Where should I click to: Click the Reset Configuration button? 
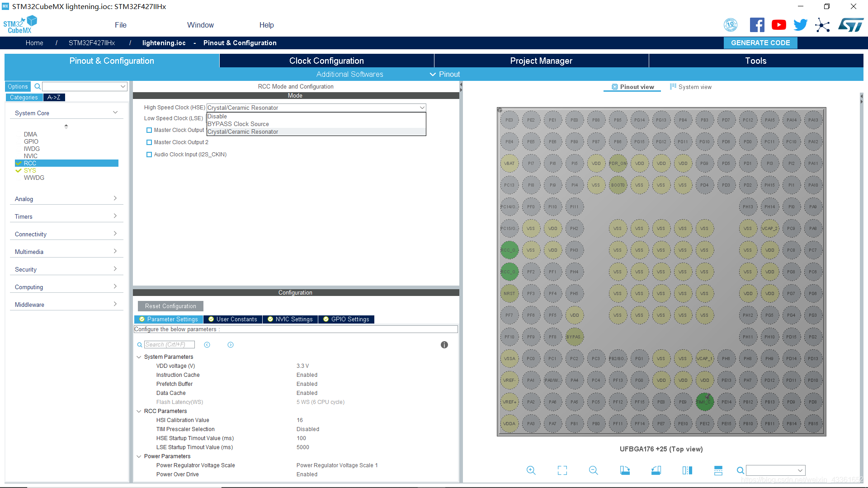(x=170, y=306)
